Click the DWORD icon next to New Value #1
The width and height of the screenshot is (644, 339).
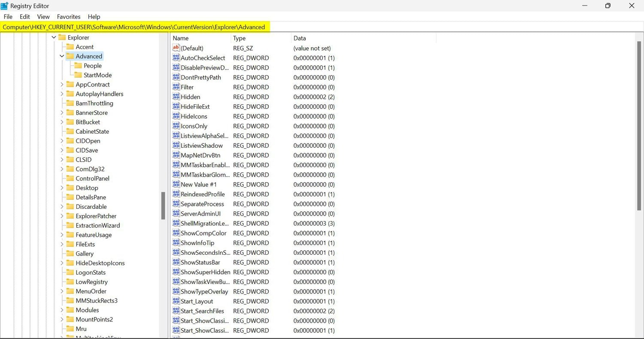(x=176, y=184)
